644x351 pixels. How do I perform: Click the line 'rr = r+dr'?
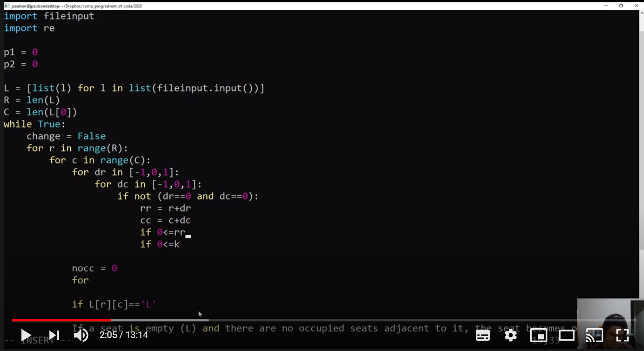click(165, 209)
